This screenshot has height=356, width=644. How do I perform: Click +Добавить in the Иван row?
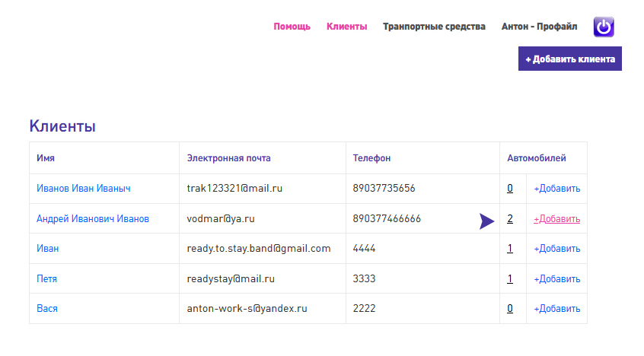(557, 249)
